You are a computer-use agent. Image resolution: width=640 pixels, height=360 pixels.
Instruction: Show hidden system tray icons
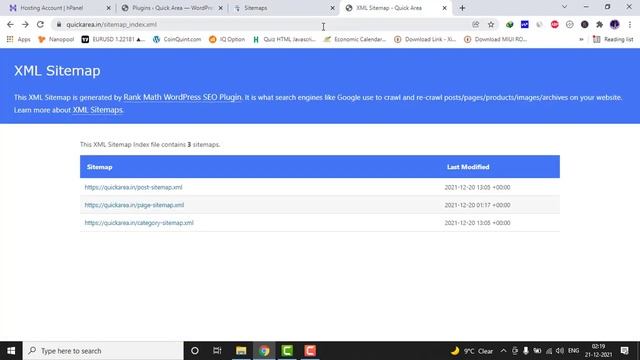503,351
